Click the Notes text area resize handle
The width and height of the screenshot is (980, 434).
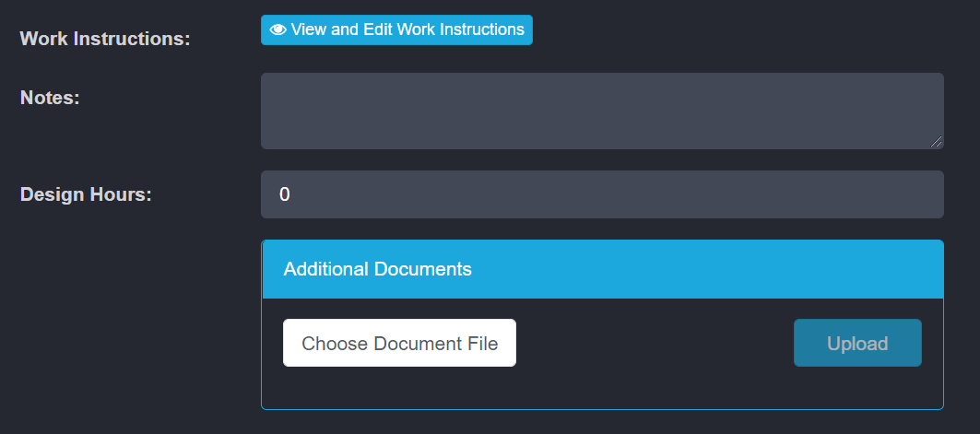[x=936, y=141]
